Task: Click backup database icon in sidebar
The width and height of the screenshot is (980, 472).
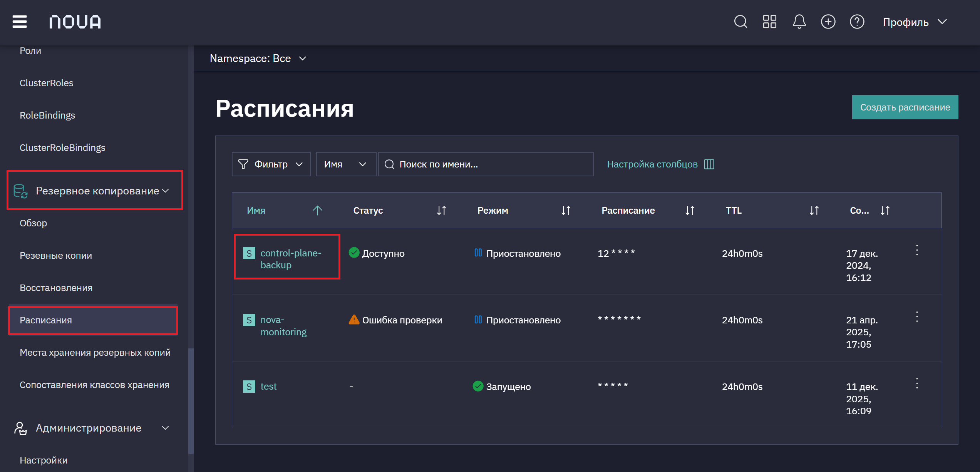Action: tap(20, 191)
